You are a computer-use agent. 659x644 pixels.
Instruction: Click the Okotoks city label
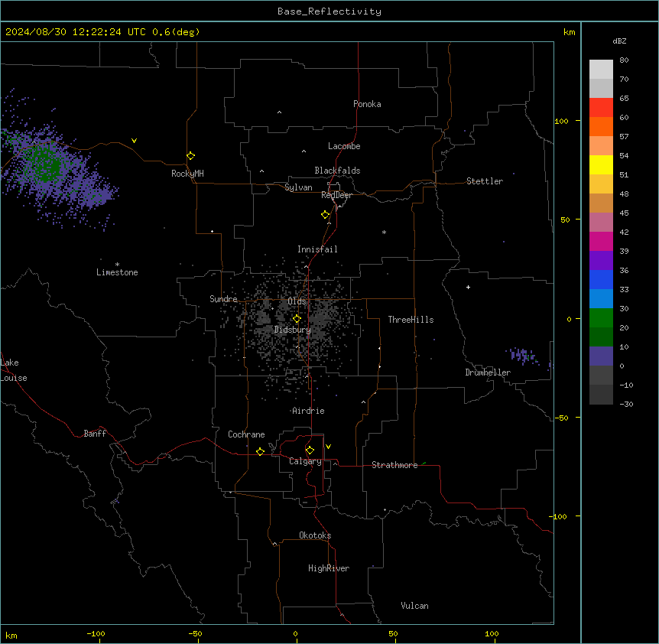[x=315, y=535]
